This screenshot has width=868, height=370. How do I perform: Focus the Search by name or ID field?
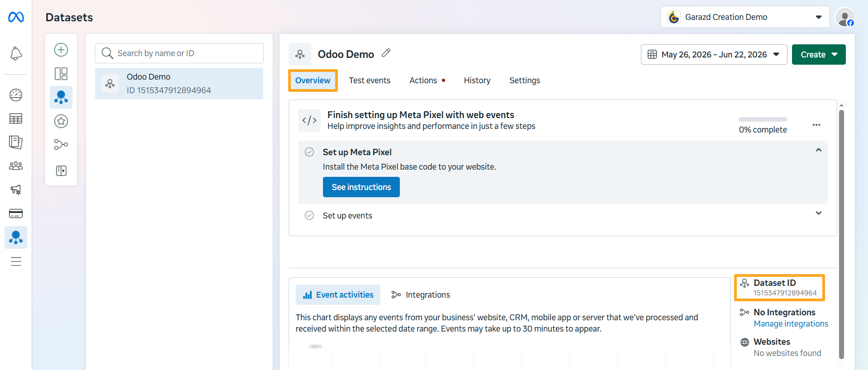179,53
